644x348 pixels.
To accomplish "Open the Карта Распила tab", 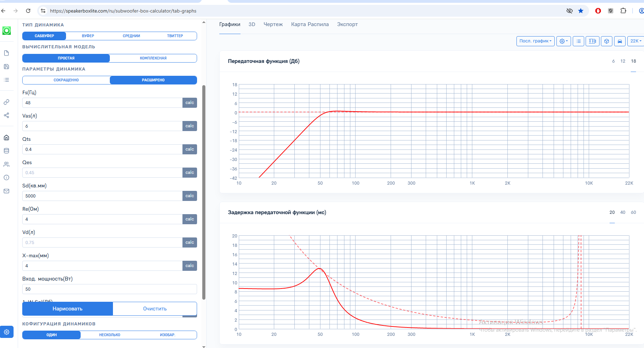I will tap(310, 24).
